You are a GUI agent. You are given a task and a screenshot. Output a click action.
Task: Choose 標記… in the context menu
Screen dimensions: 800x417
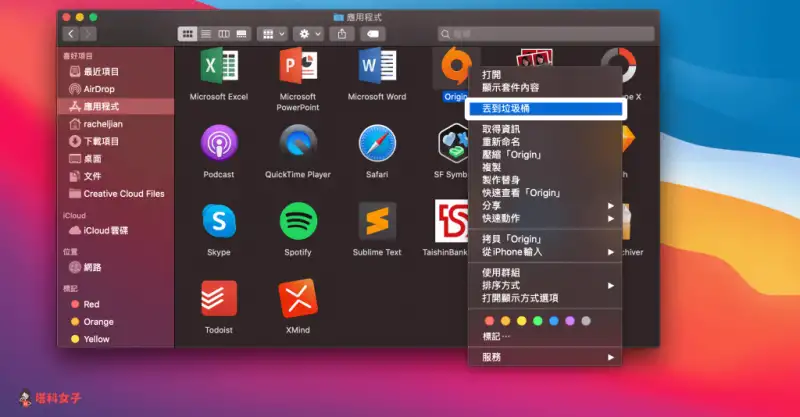pyautogui.click(x=545, y=336)
